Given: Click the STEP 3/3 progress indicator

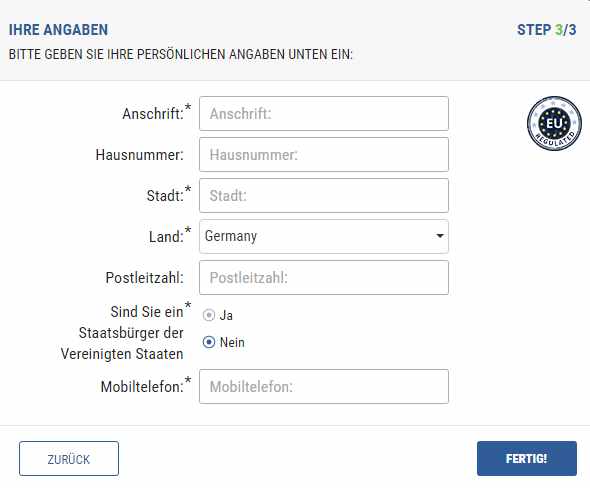Looking at the screenshot, I should point(546,30).
